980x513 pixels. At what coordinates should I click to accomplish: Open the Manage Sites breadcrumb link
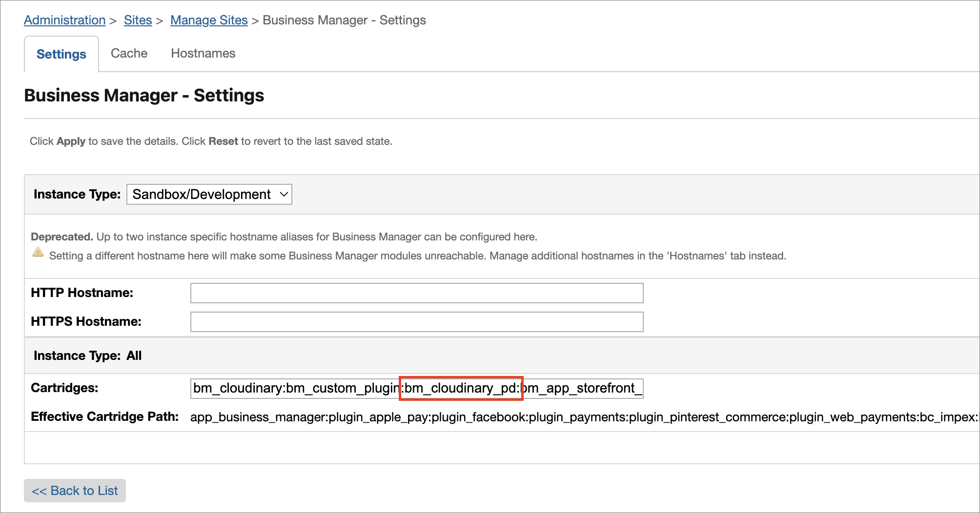click(x=209, y=20)
